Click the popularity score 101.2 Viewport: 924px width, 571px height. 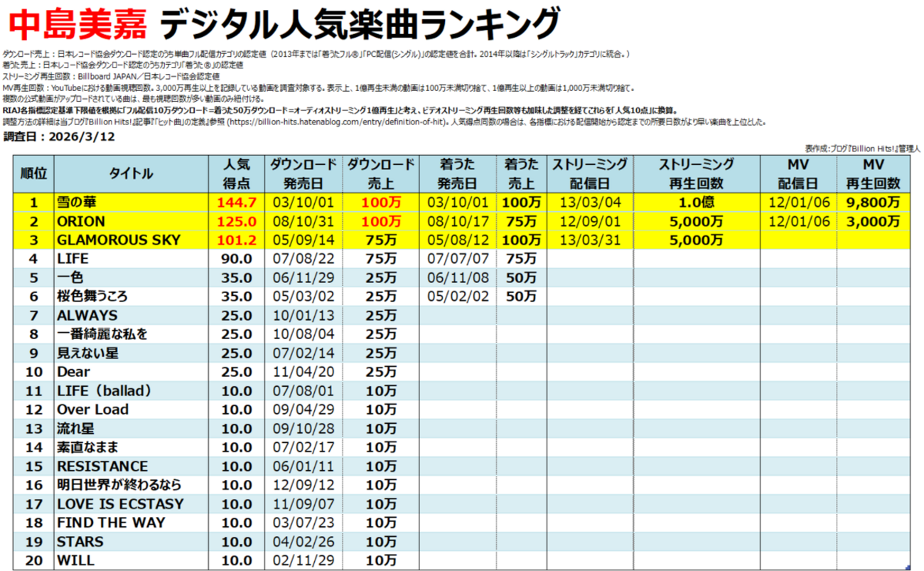point(237,240)
